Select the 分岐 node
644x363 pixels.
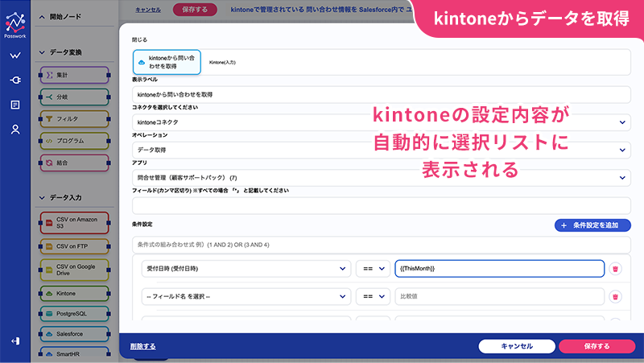click(74, 97)
